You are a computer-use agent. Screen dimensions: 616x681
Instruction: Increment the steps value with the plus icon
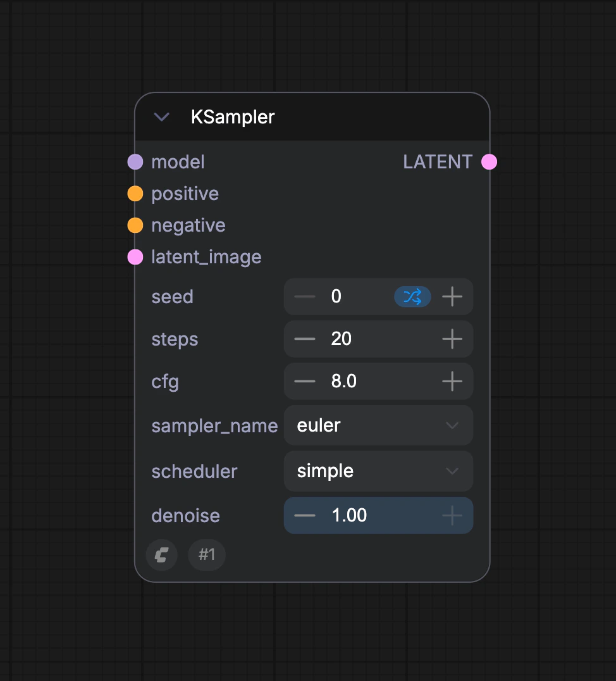tap(452, 339)
